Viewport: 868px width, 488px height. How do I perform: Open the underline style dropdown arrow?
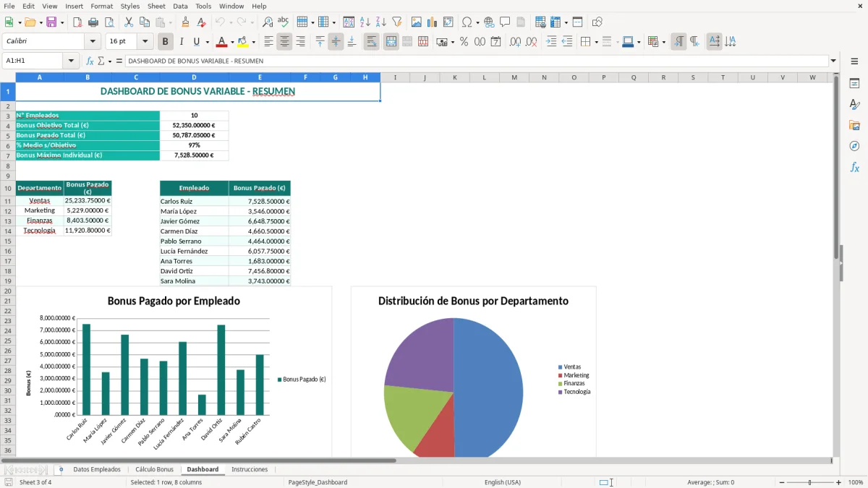pyautogui.click(x=206, y=42)
